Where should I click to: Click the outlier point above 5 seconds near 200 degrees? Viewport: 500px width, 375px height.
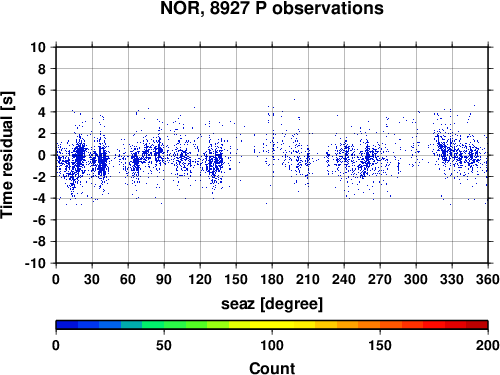pos(294,99)
